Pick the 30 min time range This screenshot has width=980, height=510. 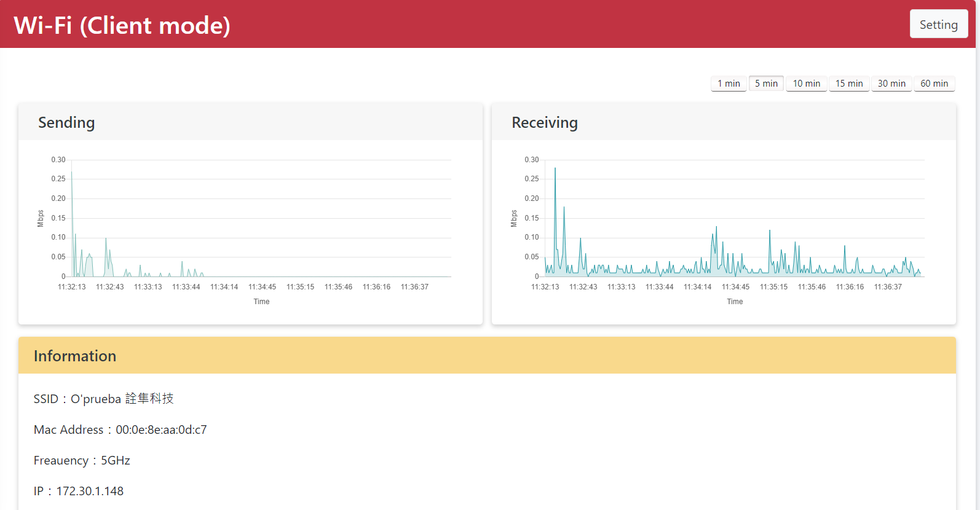coord(891,84)
